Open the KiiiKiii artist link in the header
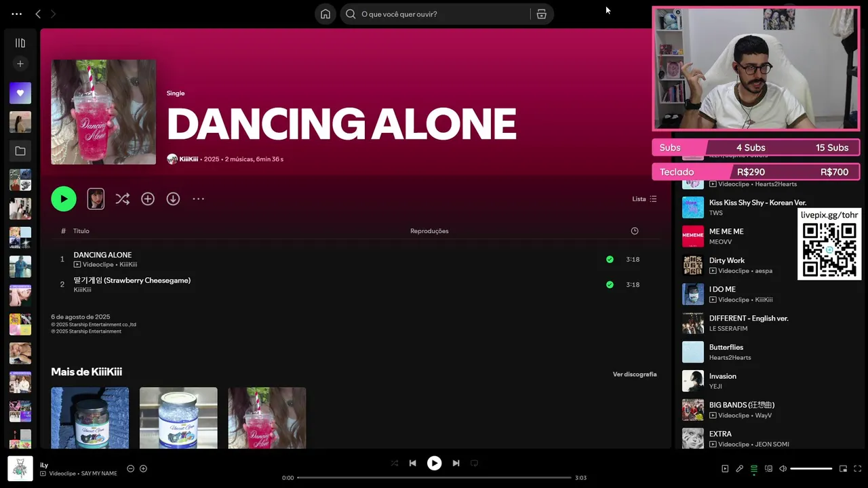Viewport: 868px width, 488px height. 189,159
